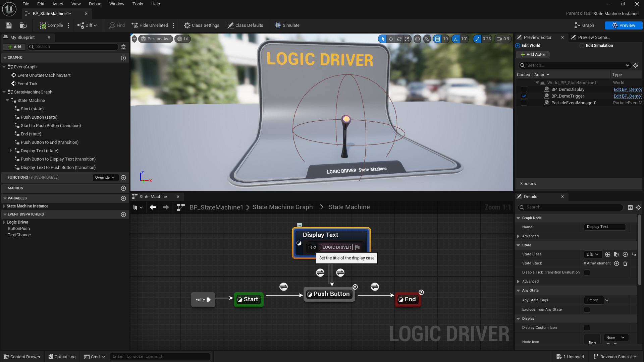Toggle surface snapping icon in viewport
644x362 pixels.
(427, 39)
